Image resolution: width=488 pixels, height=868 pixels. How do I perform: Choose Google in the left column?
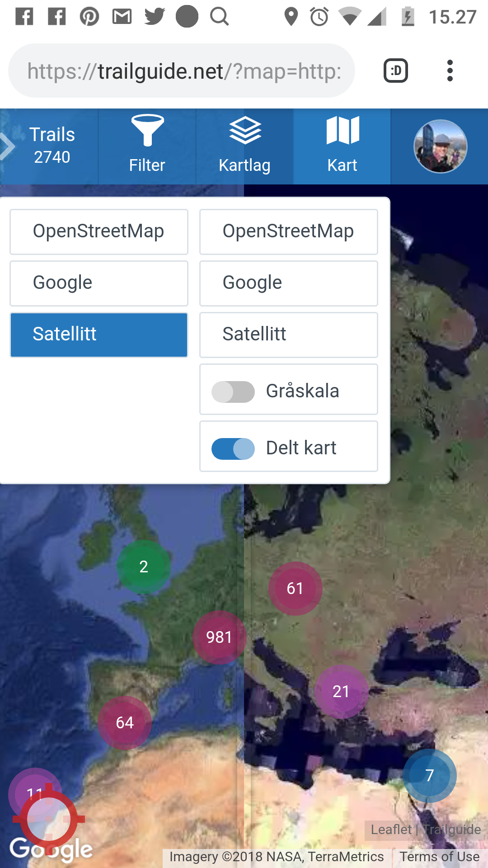tap(99, 283)
